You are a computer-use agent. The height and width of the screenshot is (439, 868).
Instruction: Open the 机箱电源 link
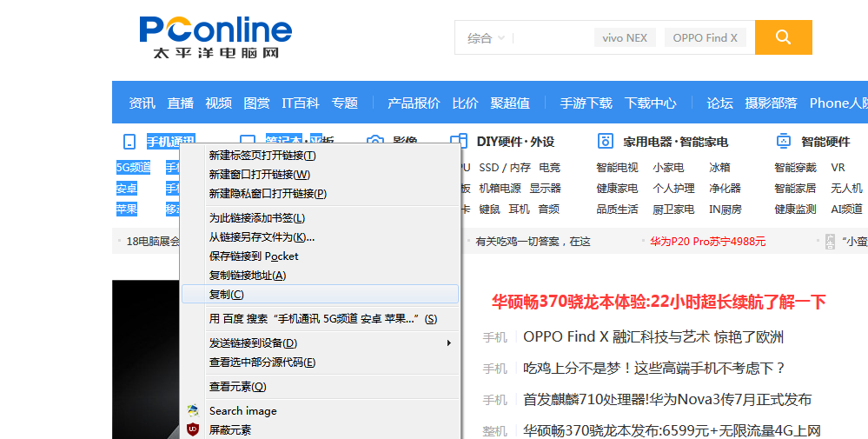[500, 189]
